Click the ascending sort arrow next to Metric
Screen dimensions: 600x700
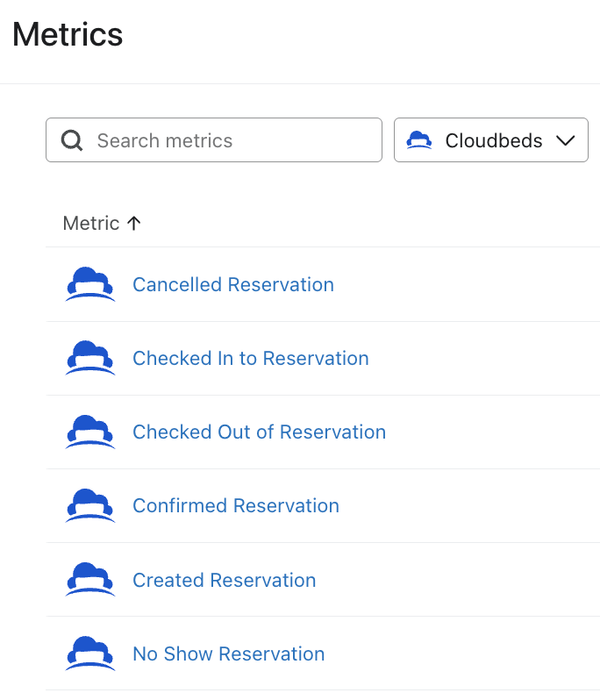134,224
